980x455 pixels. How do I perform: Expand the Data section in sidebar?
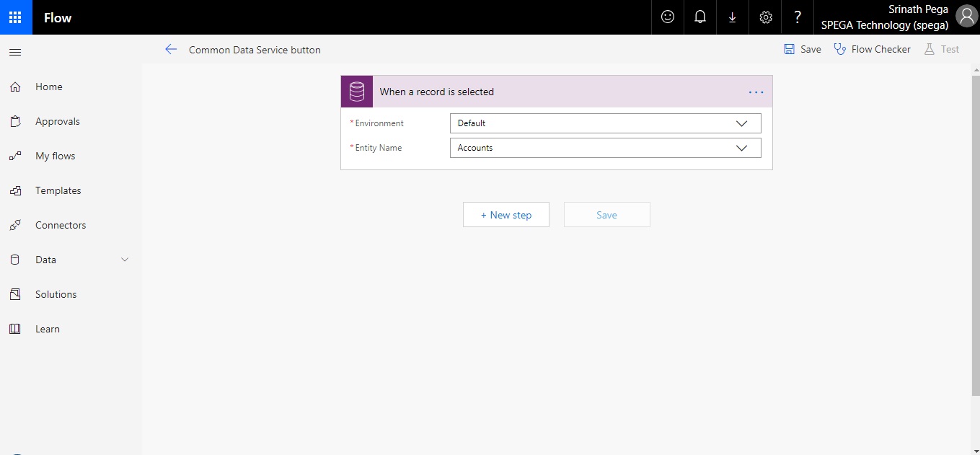(124, 260)
